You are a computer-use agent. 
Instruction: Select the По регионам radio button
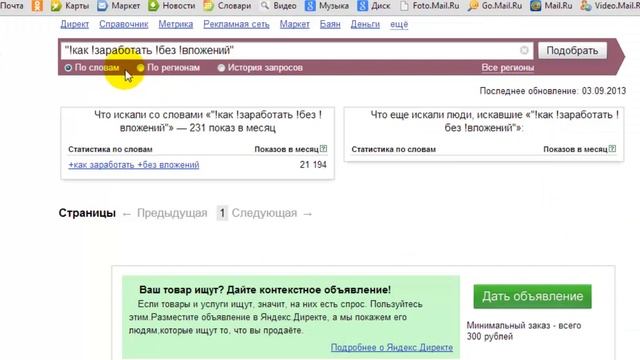pos(140,68)
